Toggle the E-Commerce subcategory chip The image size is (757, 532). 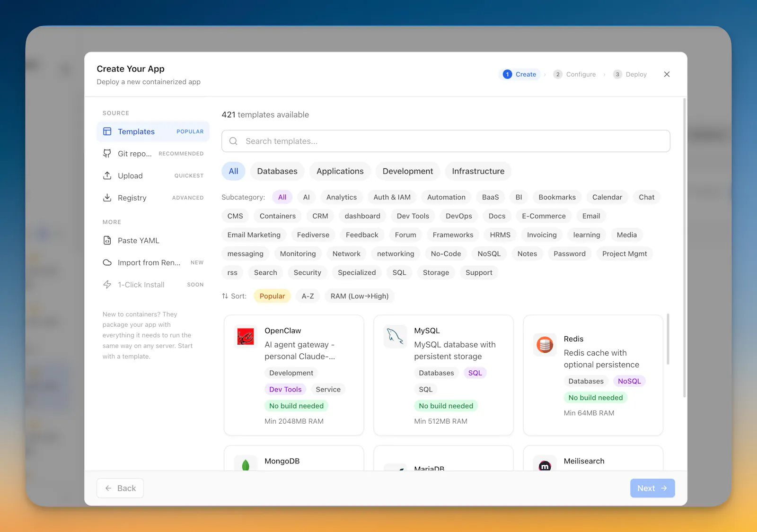coord(544,216)
